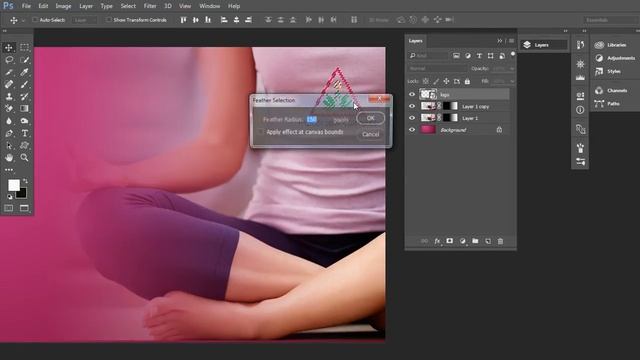Open the Image menu
Screen dimensions: 640x360
tap(63, 6)
